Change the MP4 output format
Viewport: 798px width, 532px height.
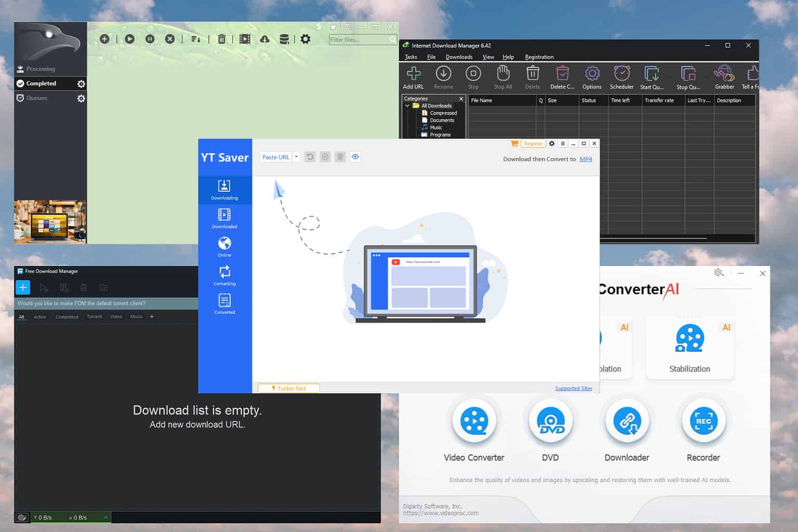(586, 159)
